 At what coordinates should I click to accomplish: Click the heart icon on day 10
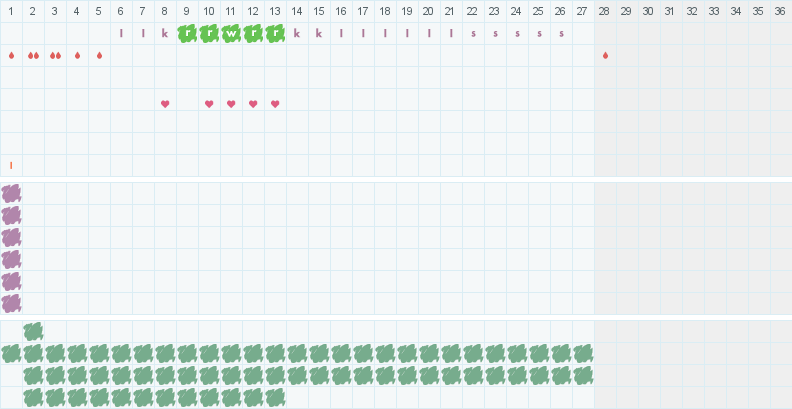pos(209,104)
